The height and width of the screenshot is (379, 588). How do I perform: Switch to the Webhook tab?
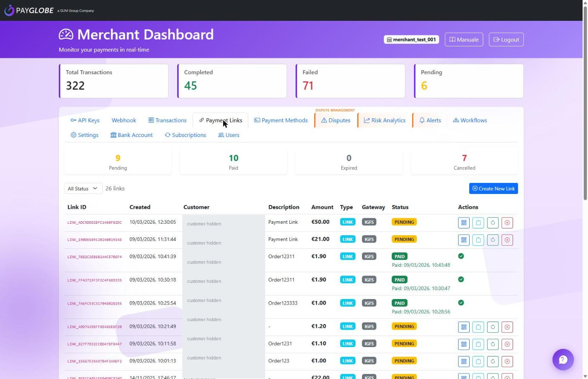click(x=124, y=120)
